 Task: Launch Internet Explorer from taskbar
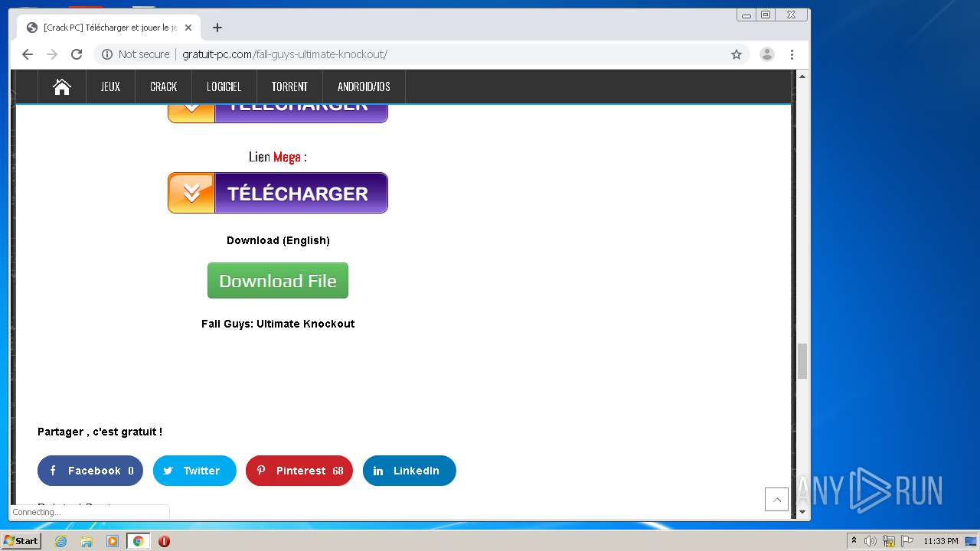click(61, 541)
